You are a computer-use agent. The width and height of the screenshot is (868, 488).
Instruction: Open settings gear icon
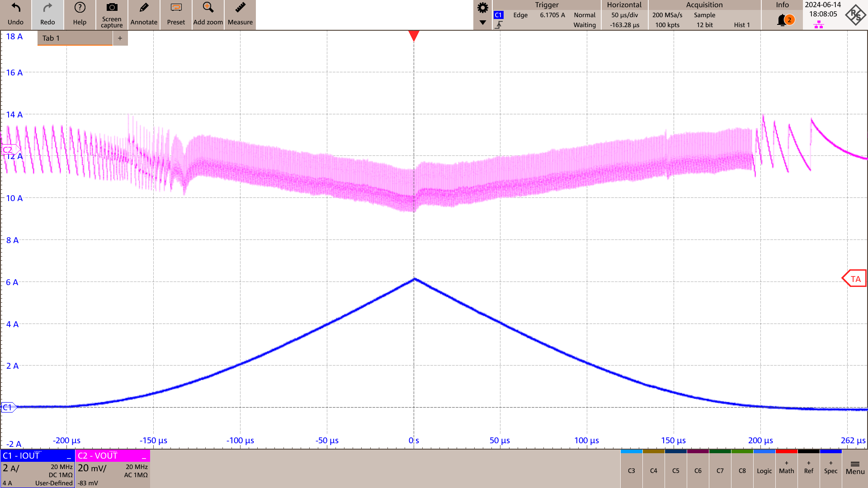pos(483,8)
